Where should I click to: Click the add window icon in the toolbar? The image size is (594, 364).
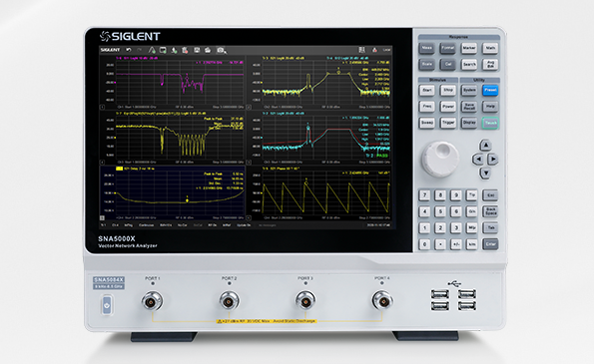pos(163,50)
